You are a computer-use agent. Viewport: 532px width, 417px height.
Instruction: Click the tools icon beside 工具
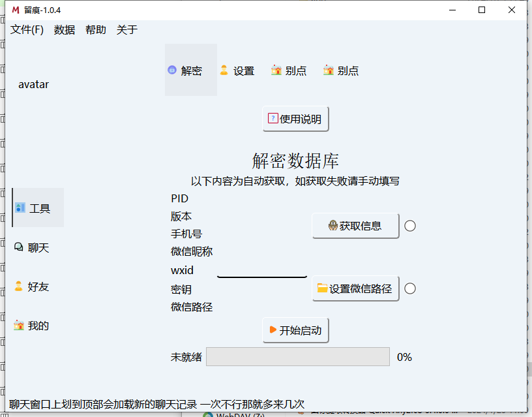tap(20, 208)
